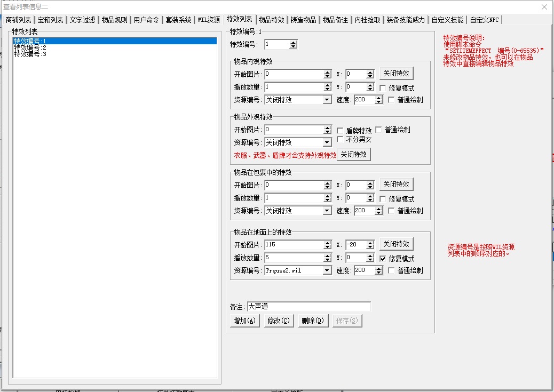Select 特效编号:2 in the effects list
This screenshot has height=392, width=554.
coord(30,47)
